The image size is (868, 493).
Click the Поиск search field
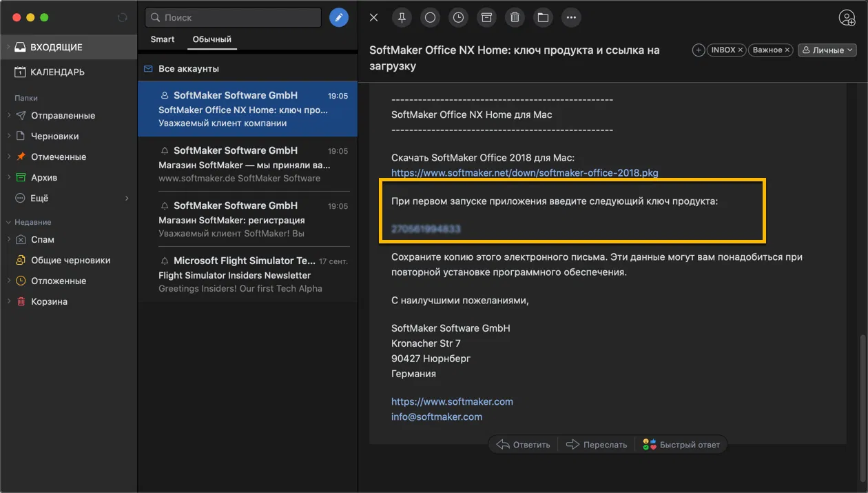(234, 17)
